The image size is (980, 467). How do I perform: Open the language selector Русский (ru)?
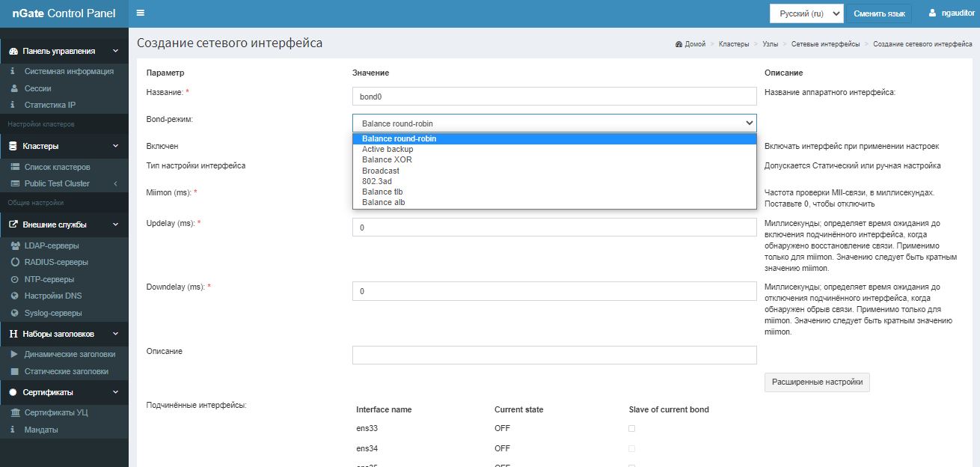point(806,13)
